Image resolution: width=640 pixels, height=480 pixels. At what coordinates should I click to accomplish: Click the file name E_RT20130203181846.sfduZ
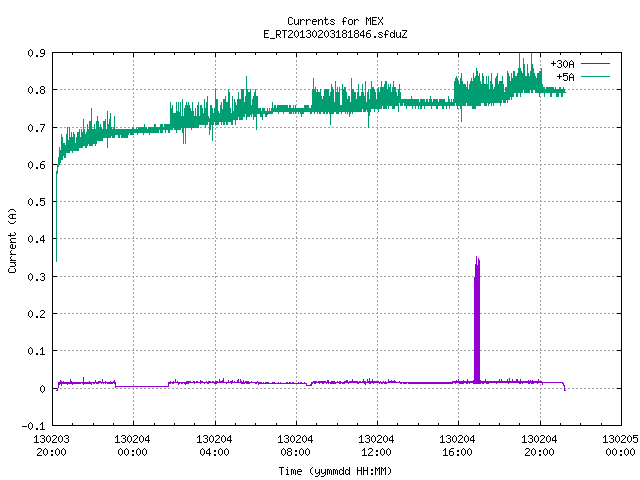(x=335, y=34)
